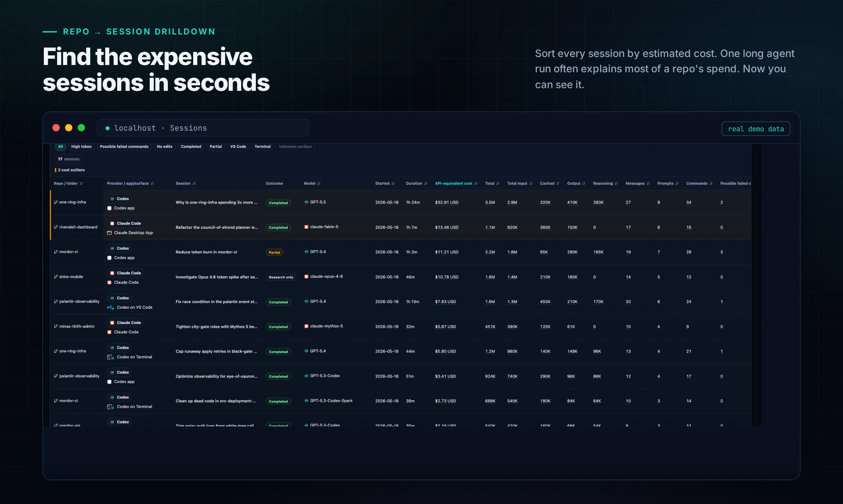
Task: Sort by Model column
Action: (312, 183)
